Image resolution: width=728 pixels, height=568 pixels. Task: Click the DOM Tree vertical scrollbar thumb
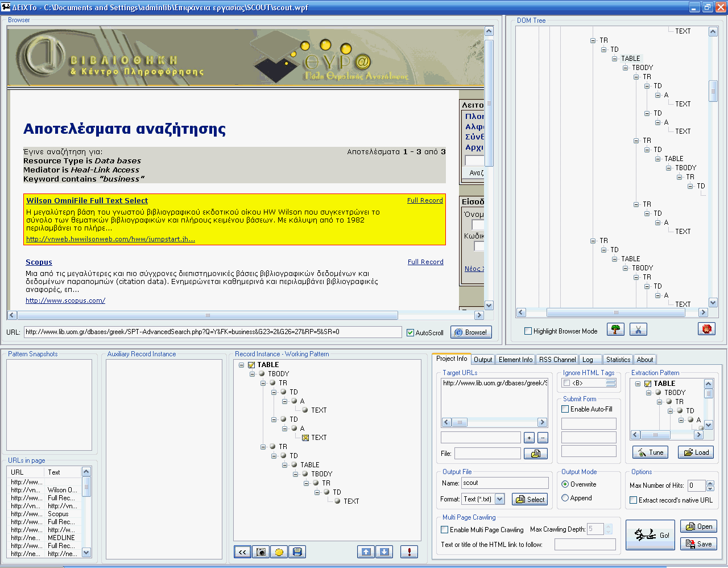coord(713,91)
